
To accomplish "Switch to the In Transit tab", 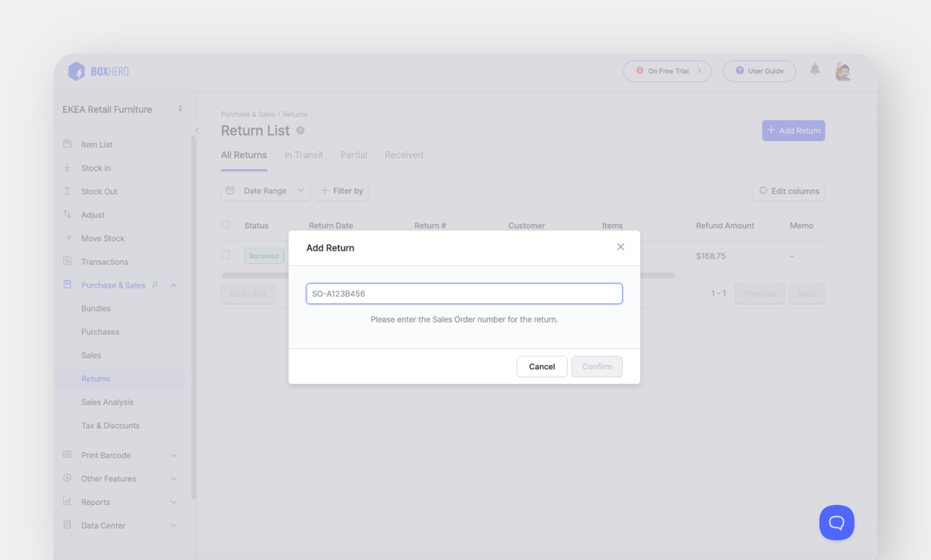I will 303,154.
